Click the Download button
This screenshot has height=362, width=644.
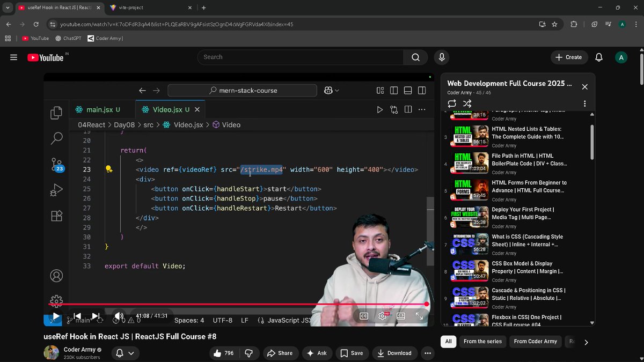pyautogui.click(x=394, y=353)
